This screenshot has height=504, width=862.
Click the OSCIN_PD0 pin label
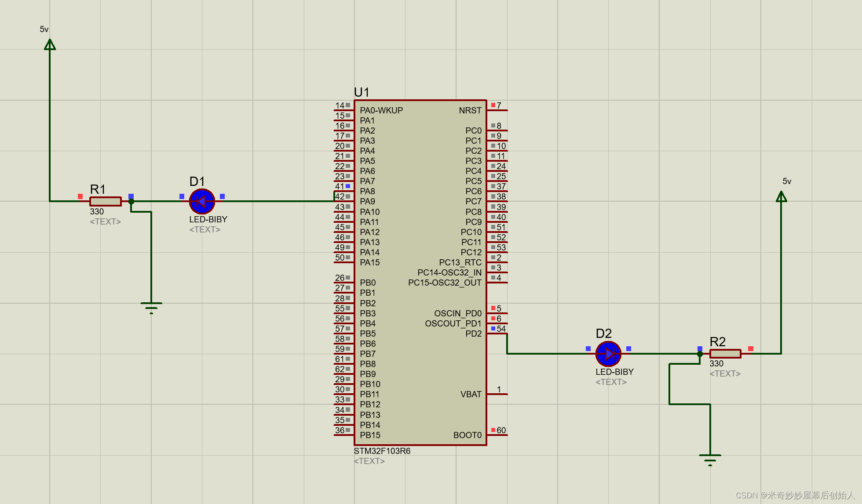tap(458, 313)
